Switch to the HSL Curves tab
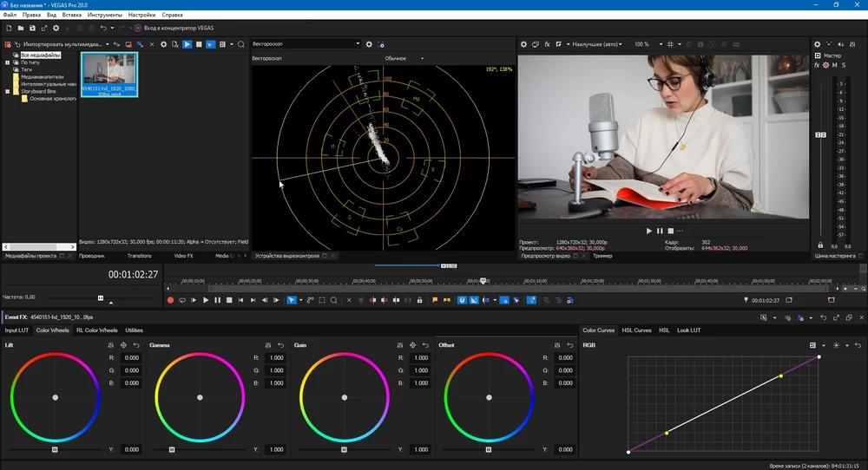Screen dimensions: 868x470 [636, 330]
